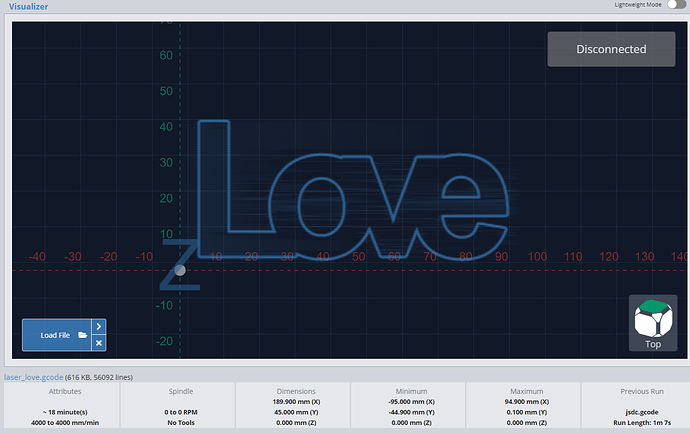
Task: Open the laser_love.gcode file link
Action: (x=33, y=377)
